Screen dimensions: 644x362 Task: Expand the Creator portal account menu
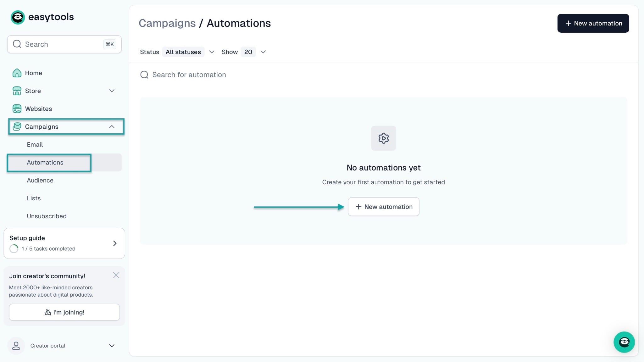(x=112, y=346)
